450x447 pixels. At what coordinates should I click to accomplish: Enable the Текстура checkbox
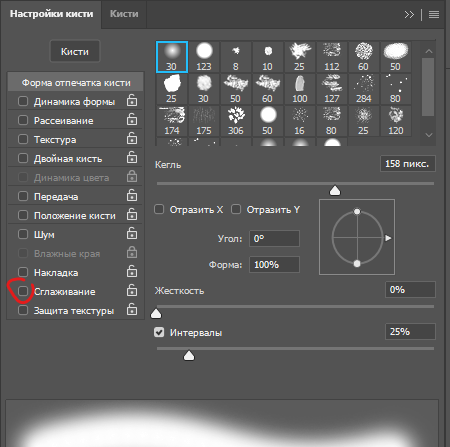coord(23,139)
